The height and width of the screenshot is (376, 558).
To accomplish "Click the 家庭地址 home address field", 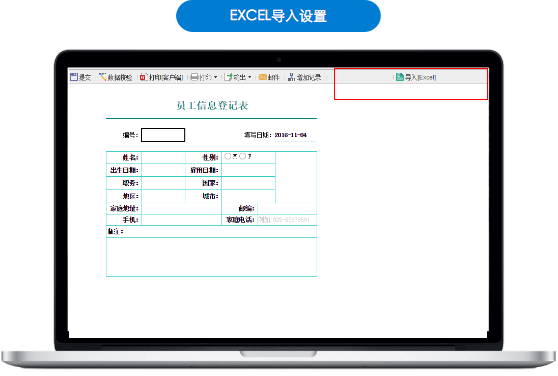I will pyautogui.click(x=181, y=208).
